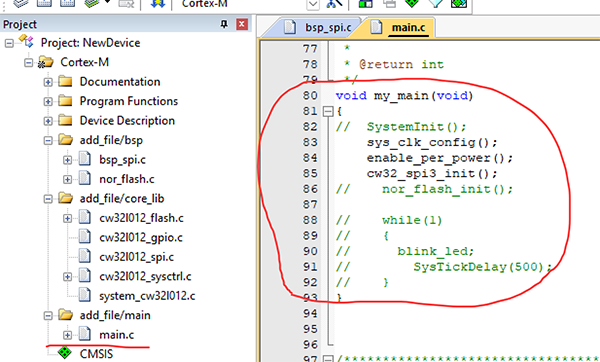600x362 pixels.
Task: Open the Cortex-M target selection dropdown
Action: point(313,4)
